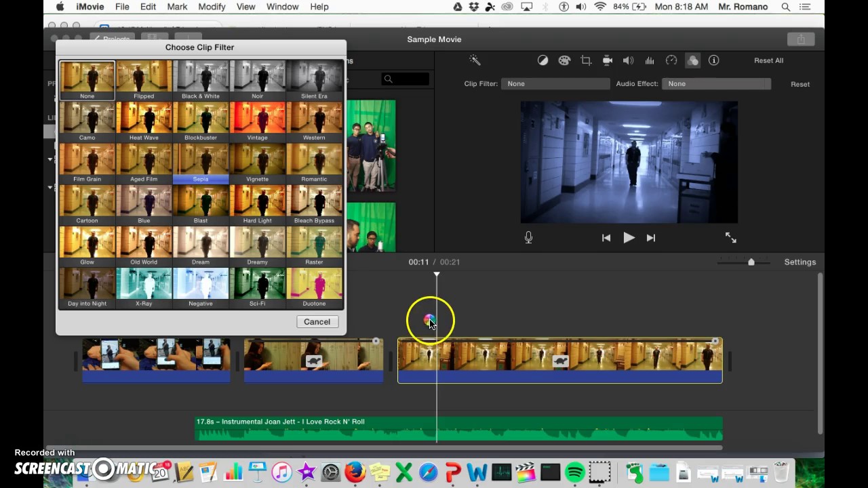Click the magic wand auto-enhance icon
The height and width of the screenshot is (488, 868).
click(x=475, y=60)
